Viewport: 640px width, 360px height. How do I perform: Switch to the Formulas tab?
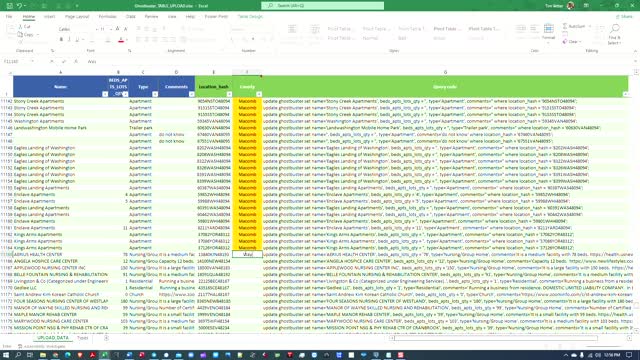(x=108, y=17)
